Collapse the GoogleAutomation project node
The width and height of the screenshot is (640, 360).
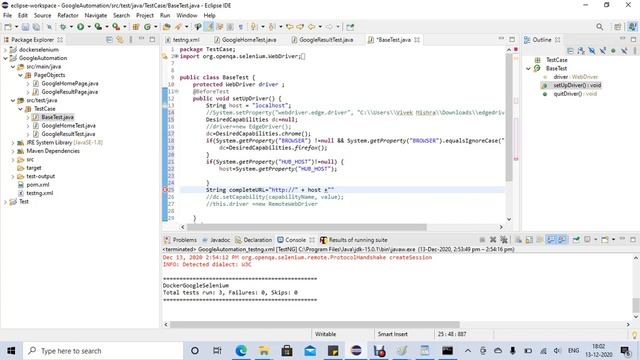5,58
